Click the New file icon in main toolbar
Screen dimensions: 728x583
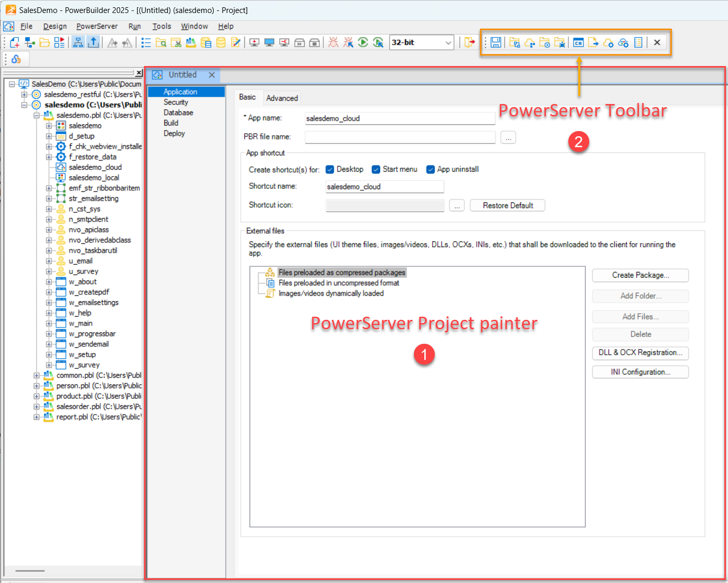click(x=15, y=43)
